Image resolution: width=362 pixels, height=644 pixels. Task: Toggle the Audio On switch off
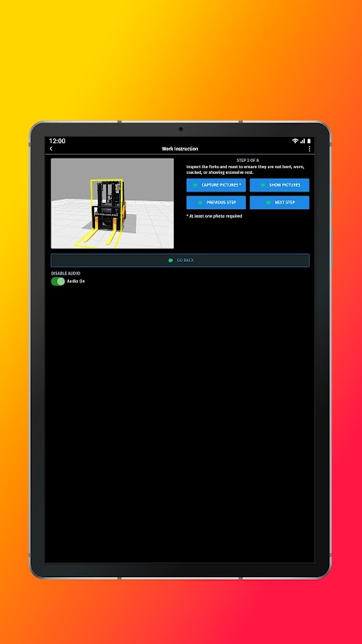[58, 281]
